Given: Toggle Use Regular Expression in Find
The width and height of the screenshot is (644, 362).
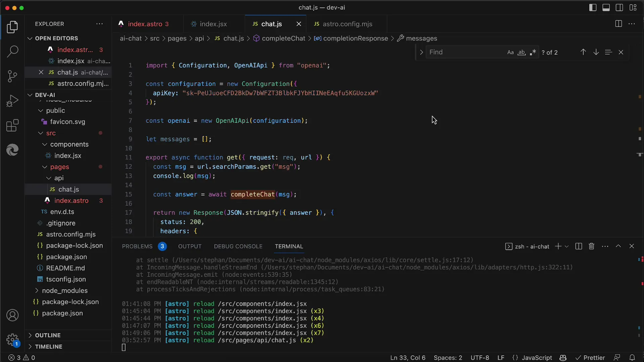Looking at the screenshot, I should pos(533,52).
